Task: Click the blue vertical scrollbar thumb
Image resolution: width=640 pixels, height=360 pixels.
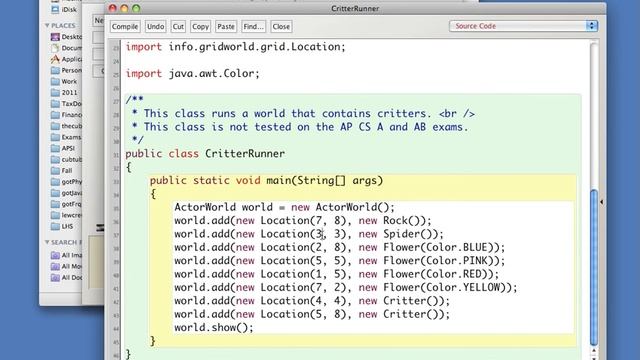Action: coord(594,267)
